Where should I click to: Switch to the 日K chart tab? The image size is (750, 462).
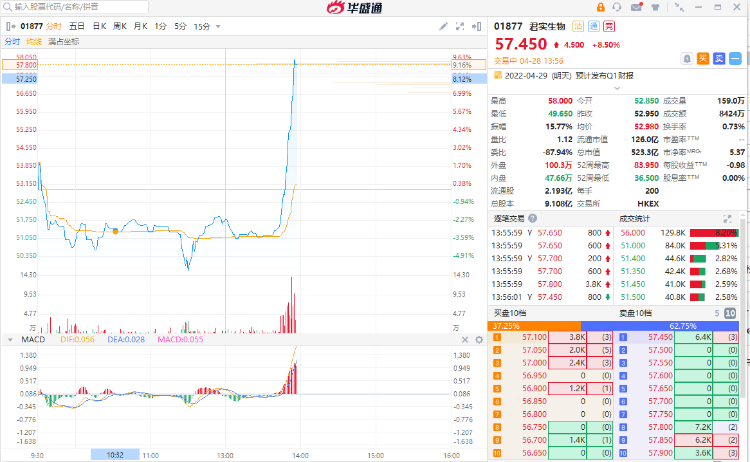tap(99, 25)
